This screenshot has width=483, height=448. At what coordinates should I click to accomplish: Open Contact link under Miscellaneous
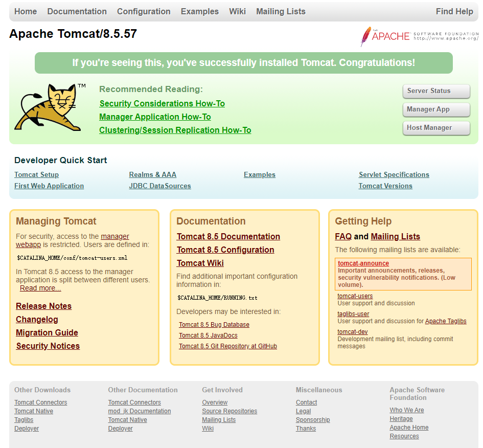[x=306, y=402]
